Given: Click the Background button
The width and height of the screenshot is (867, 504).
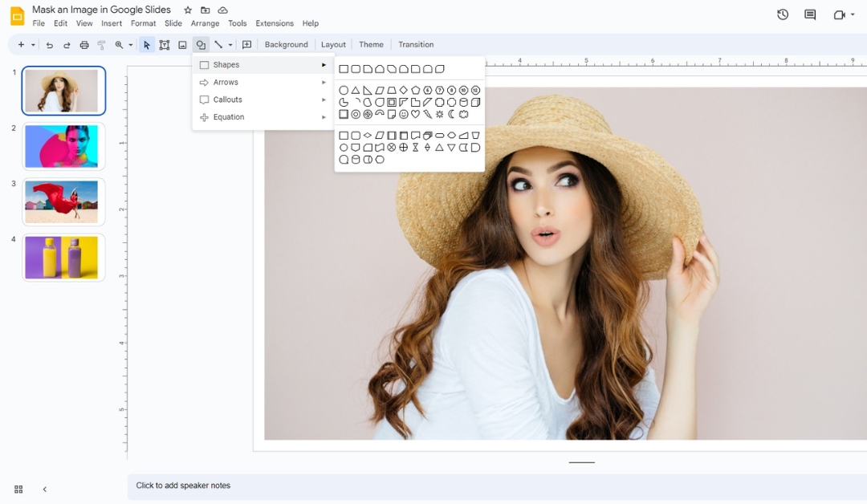Looking at the screenshot, I should (x=286, y=44).
